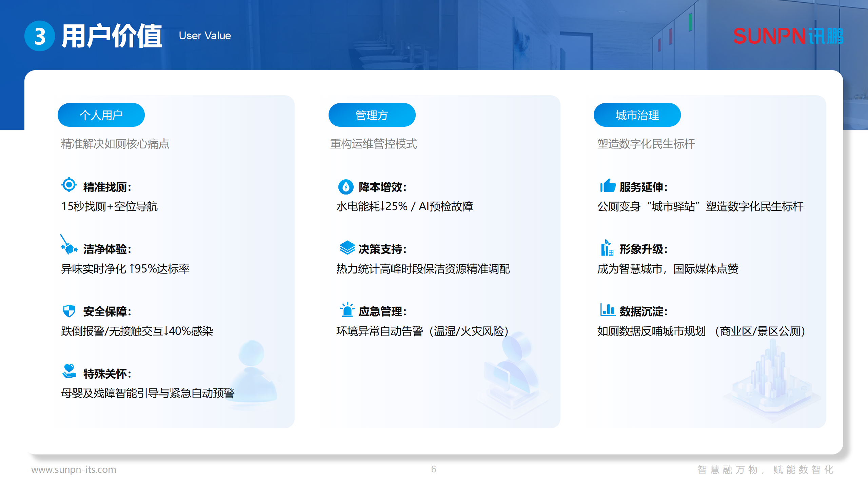Click the 个人用户 pill label

(101, 115)
